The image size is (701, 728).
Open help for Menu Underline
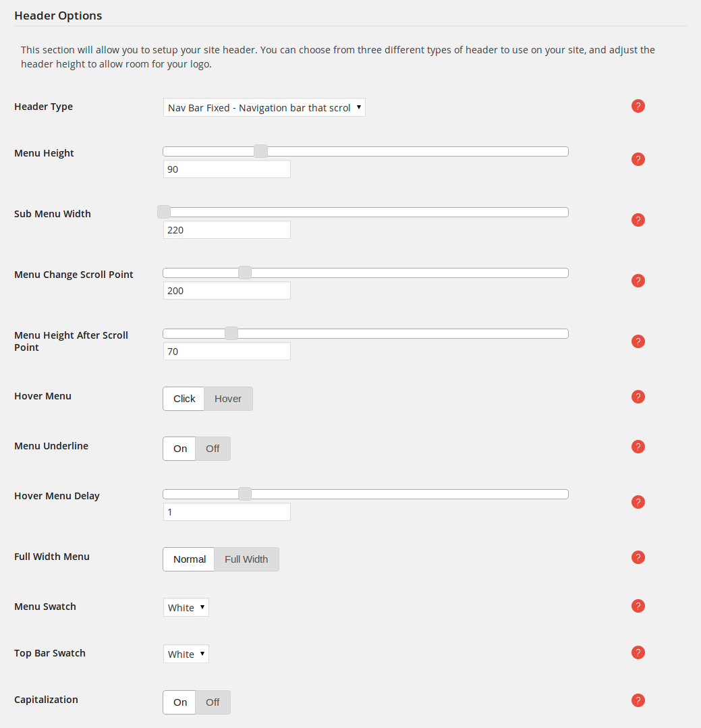(x=638, y=447)
